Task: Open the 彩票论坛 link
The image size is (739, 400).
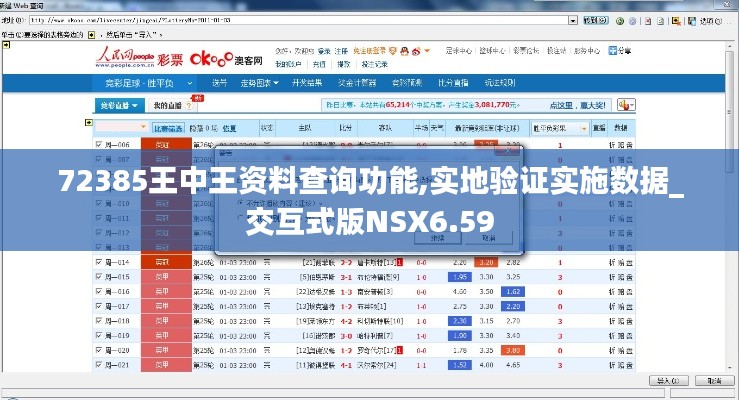Action: pos(526,50)
